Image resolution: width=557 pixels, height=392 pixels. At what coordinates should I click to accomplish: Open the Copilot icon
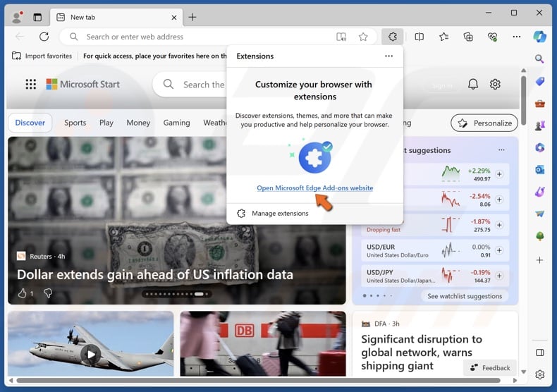tap(539, 37)
